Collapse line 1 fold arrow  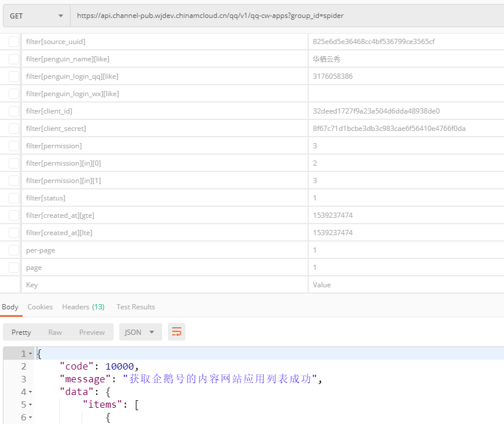click(30, 353)
